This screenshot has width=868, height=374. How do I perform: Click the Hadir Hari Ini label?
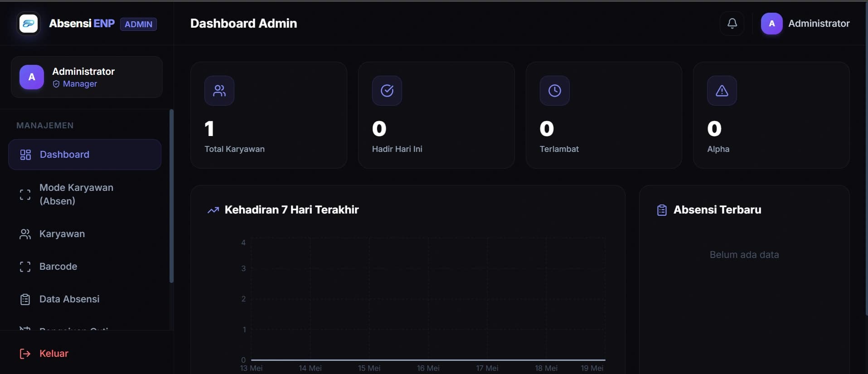pyautogui.click(x=397, y=149)
